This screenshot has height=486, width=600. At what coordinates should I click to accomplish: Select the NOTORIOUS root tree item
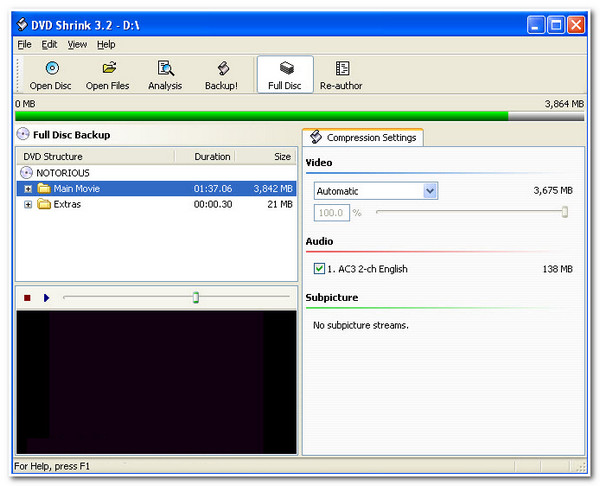click(x=63, y=173)
